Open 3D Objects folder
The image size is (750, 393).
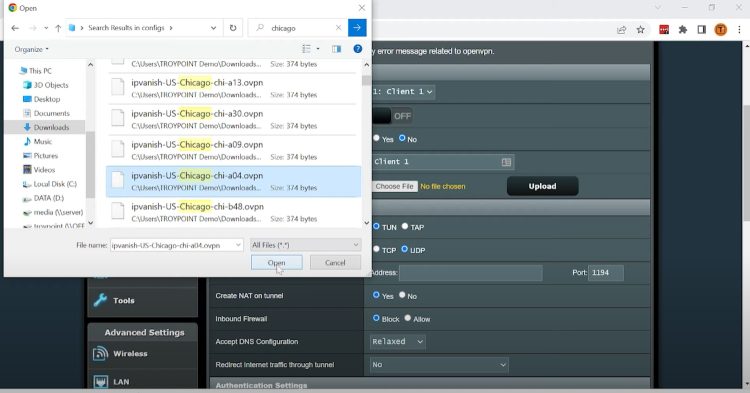pyautogui.click(x=46, y=85)
